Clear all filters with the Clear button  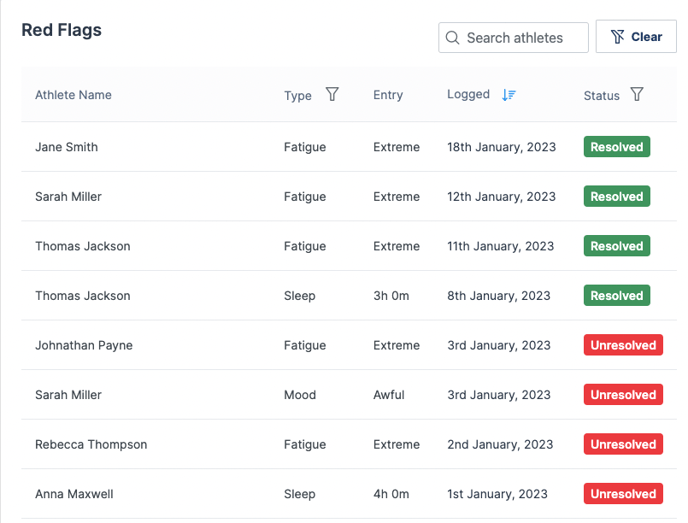pyautogui.click(x=636, y=36)
